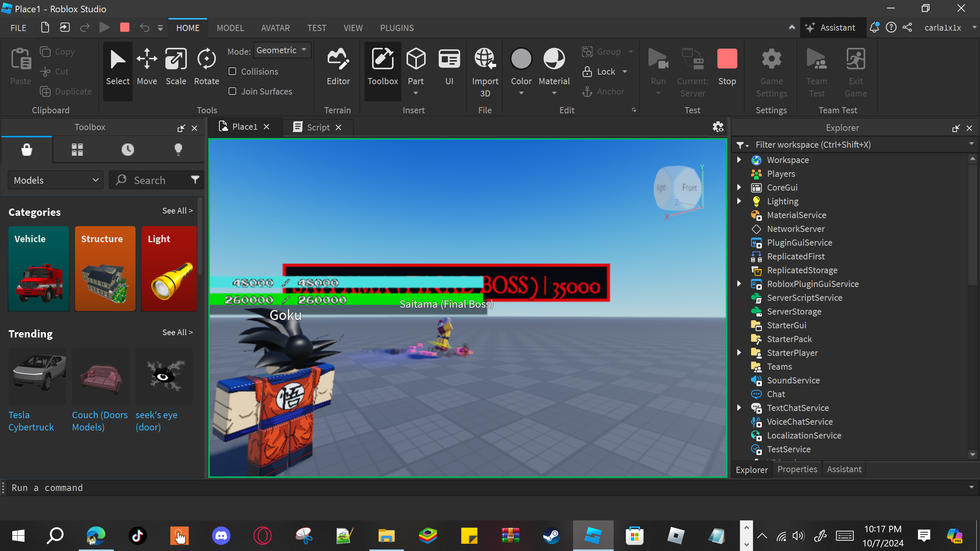The width and height of the screenshot is (980, 551).
Task: Open the Script document tab
Action: [x=318, y=127]
